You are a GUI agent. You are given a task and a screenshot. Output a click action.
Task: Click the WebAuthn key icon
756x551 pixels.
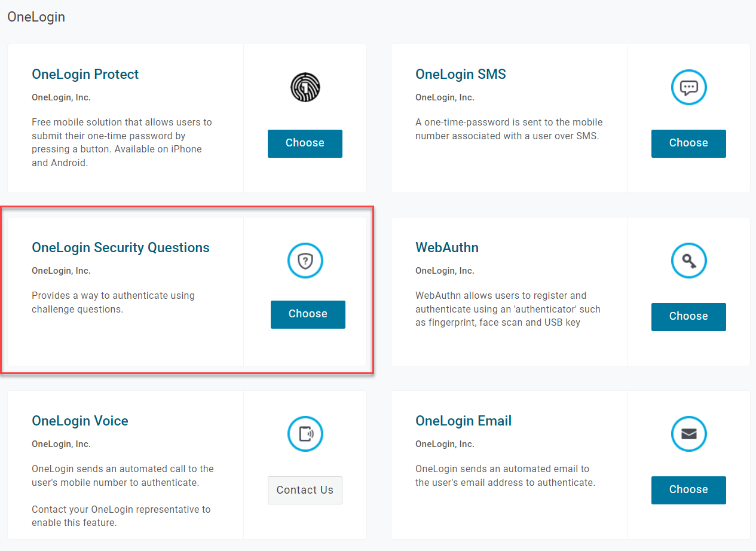[x=689, y=261]
